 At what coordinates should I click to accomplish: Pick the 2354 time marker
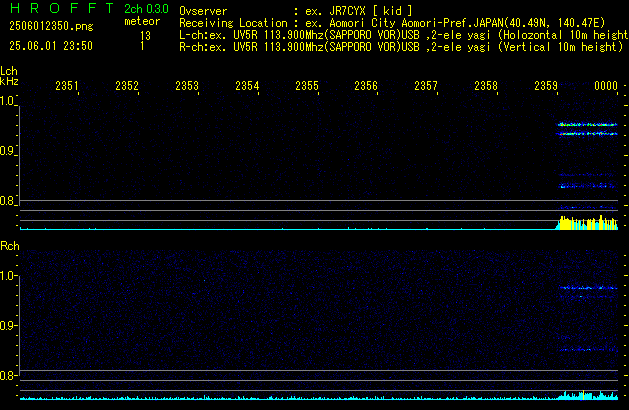pos(247,86)
